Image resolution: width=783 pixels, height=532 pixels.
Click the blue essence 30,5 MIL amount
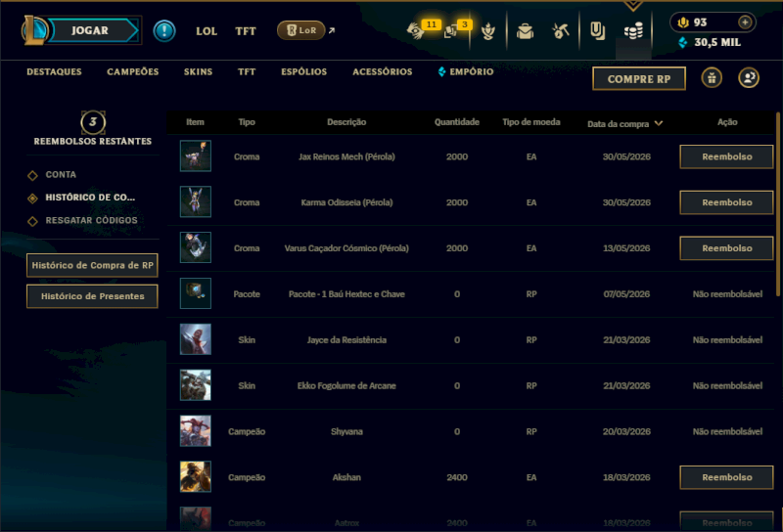pos(717,42)
